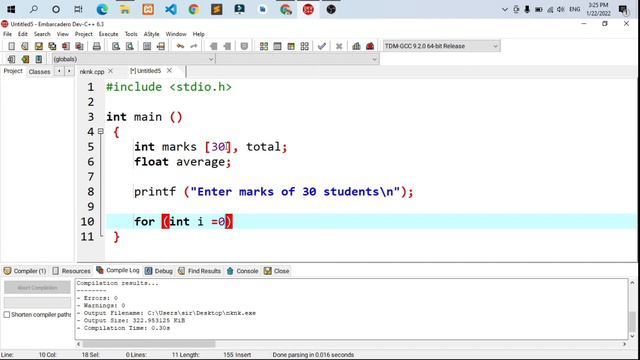Click the New file toolbar icon

tap(11, 46)
